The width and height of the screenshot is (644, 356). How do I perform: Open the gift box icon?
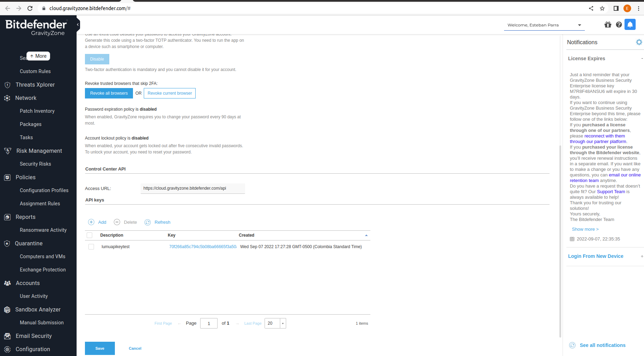click(608, 25)
